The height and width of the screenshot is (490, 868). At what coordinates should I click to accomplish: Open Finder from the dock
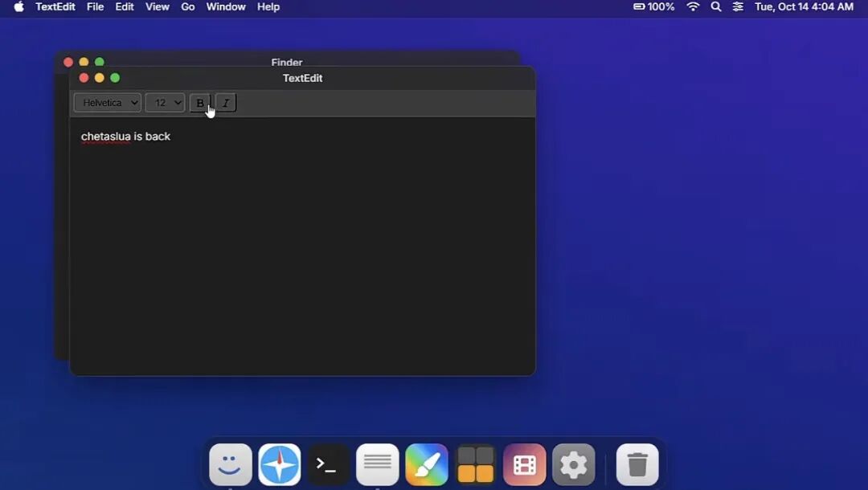(x=231, y=464)
